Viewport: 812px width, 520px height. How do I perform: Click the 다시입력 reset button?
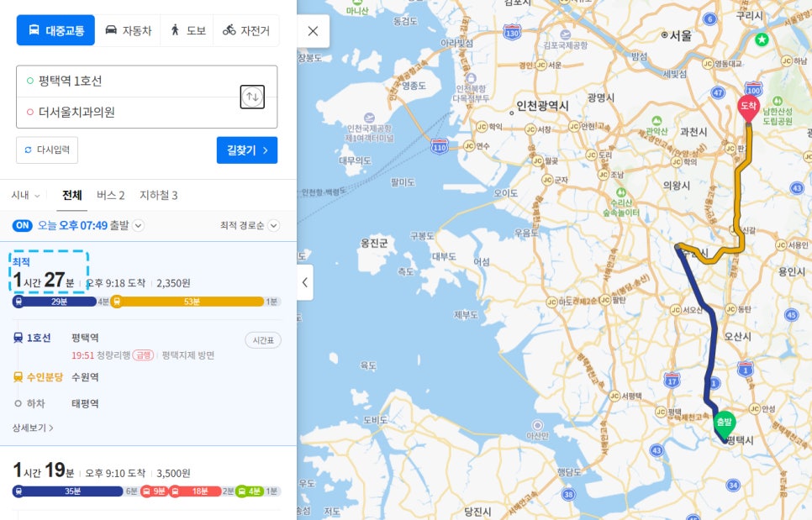click(47, 150)
